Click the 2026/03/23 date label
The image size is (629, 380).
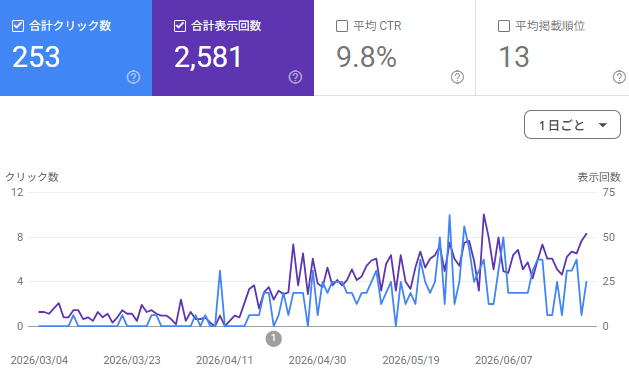[132, 360]
